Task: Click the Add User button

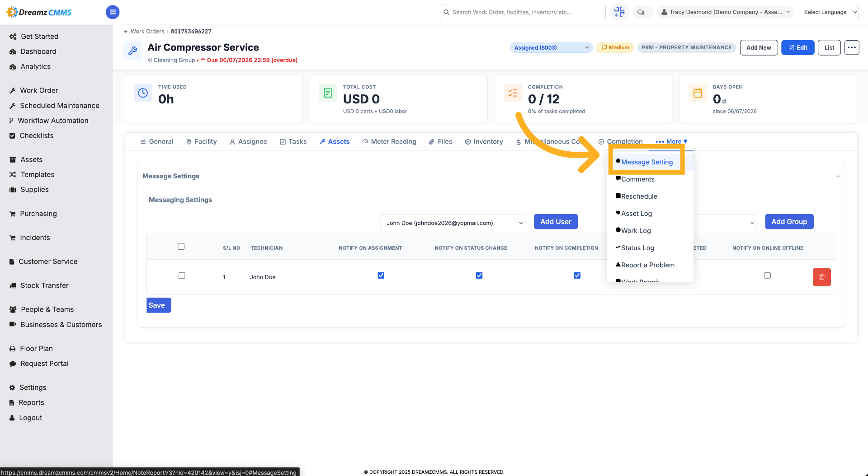Action: (556, 222)
